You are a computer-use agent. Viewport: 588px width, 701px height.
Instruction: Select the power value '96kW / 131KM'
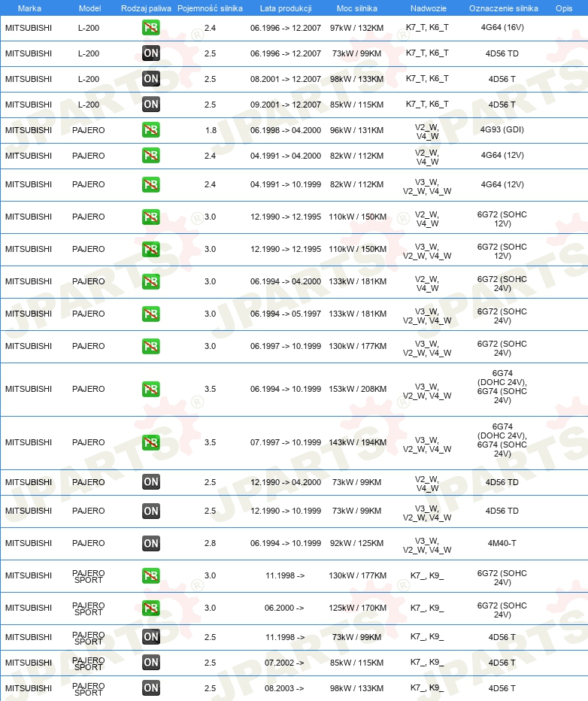tap(356, 130)
